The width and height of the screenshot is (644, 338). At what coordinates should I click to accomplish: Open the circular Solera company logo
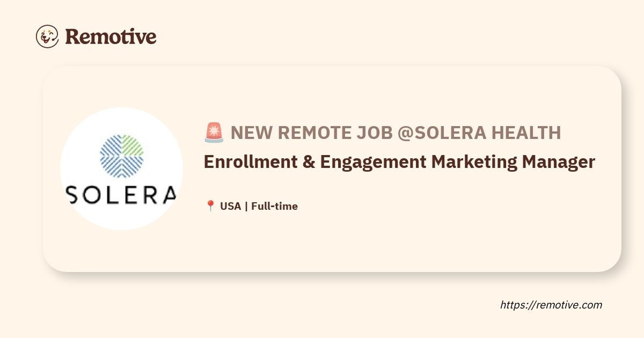[x=122, y=168]
